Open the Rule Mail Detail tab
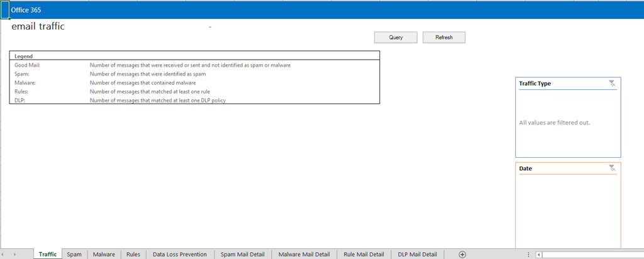The width and height of the screenshot is (644, 259). tap(364, 255)
